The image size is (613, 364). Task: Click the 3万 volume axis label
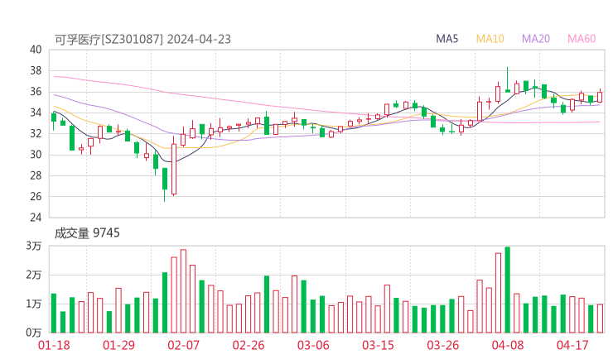pos(34,246)
